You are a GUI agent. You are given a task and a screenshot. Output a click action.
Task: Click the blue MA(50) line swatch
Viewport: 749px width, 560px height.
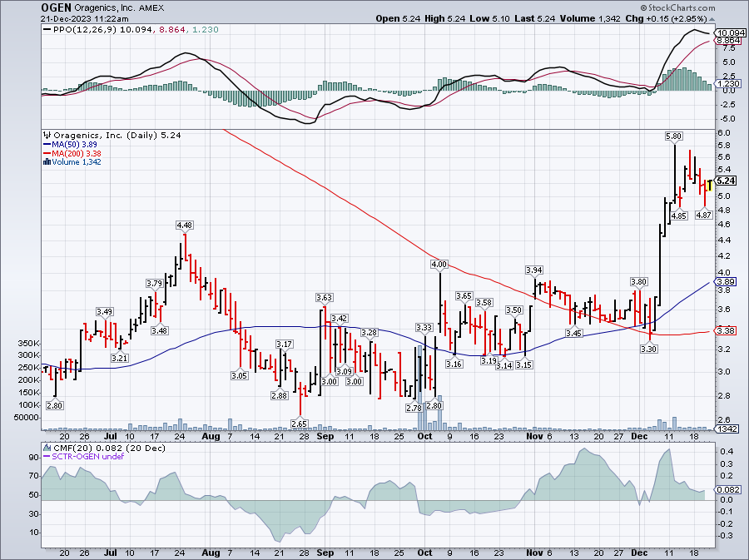pyautogui.click(x=47, y=144)
